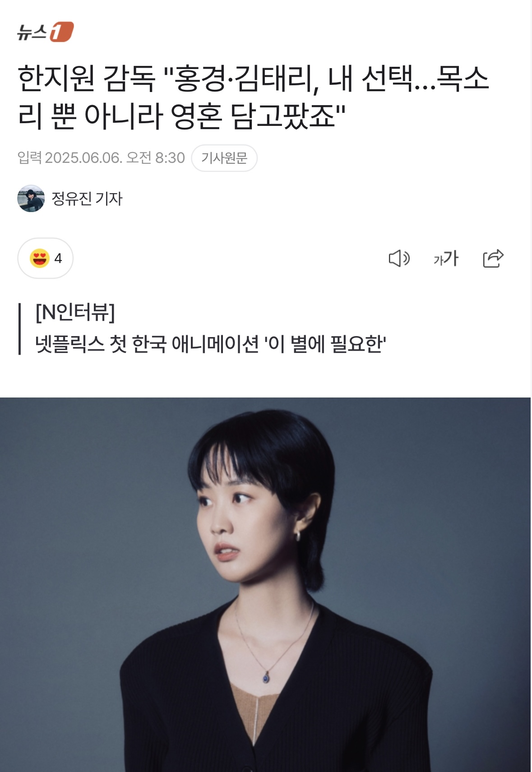
Task: Open the 가가 font size setting
Action: click(x=446, y=259)
